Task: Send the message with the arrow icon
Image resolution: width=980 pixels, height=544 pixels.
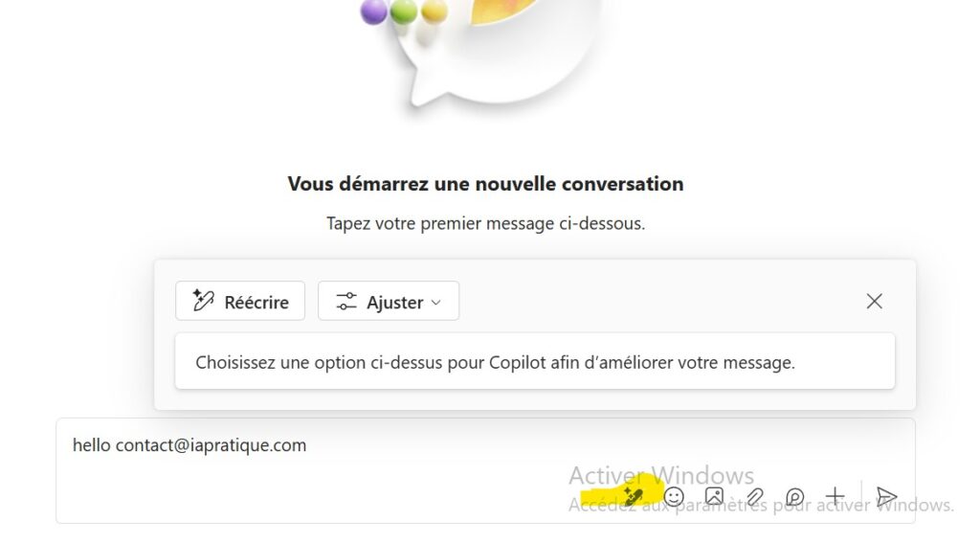Action: [886, 496]
